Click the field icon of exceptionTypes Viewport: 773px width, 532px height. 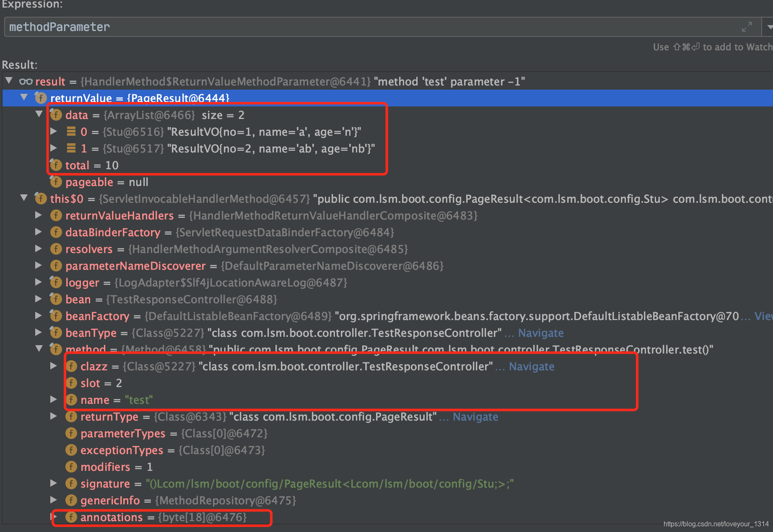click(71, 450)
